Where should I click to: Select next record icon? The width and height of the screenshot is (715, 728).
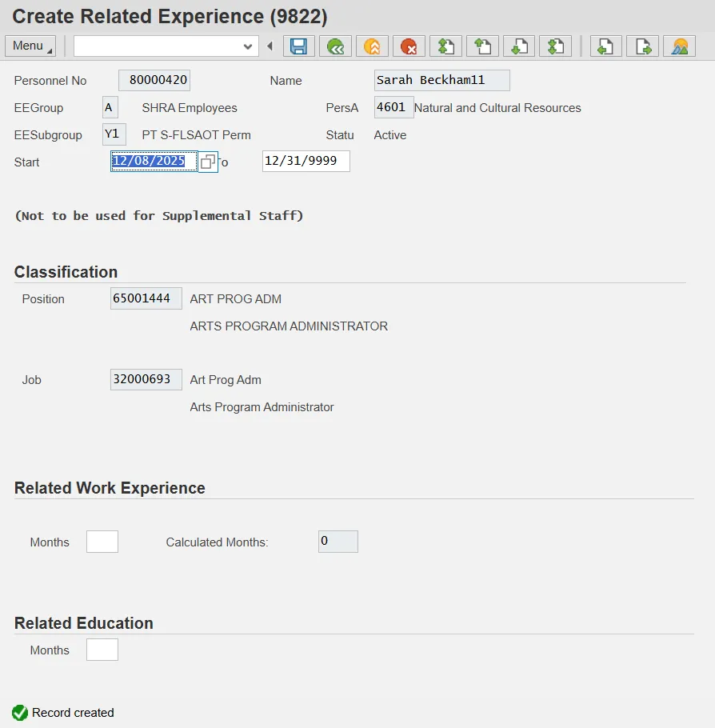click(x=642, y=46)
